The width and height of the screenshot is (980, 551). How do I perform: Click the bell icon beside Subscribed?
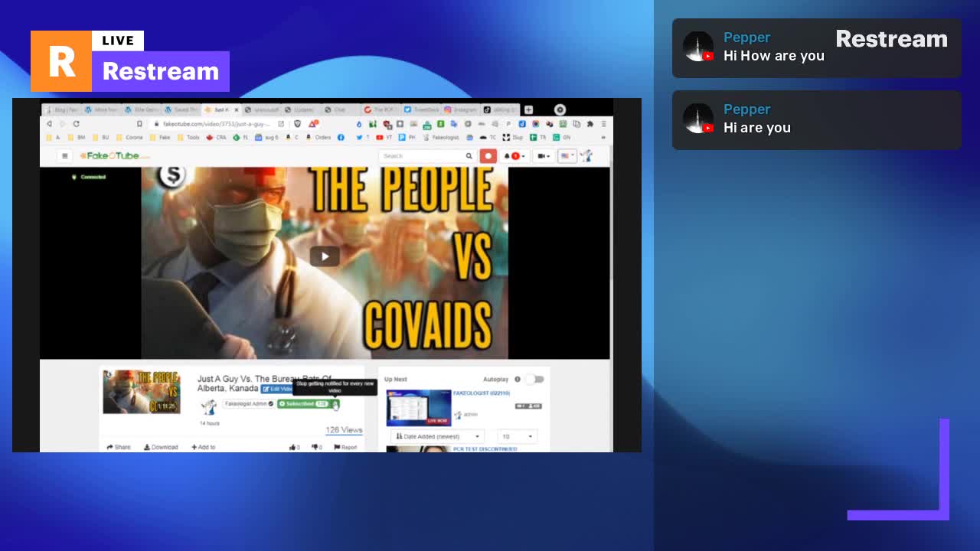pyautogui.click(x=335, y=404)
